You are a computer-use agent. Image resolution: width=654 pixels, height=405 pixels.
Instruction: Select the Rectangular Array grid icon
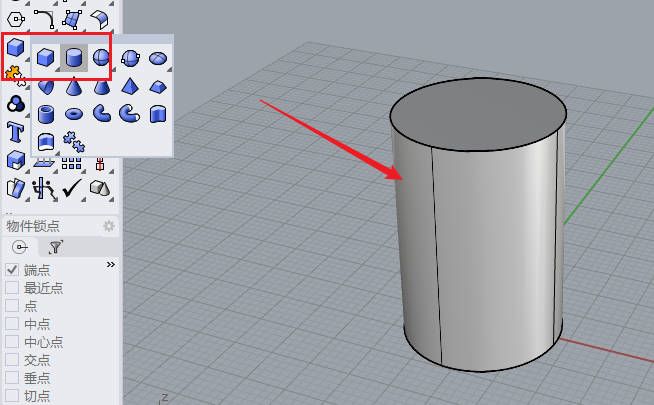pos(72,163)
